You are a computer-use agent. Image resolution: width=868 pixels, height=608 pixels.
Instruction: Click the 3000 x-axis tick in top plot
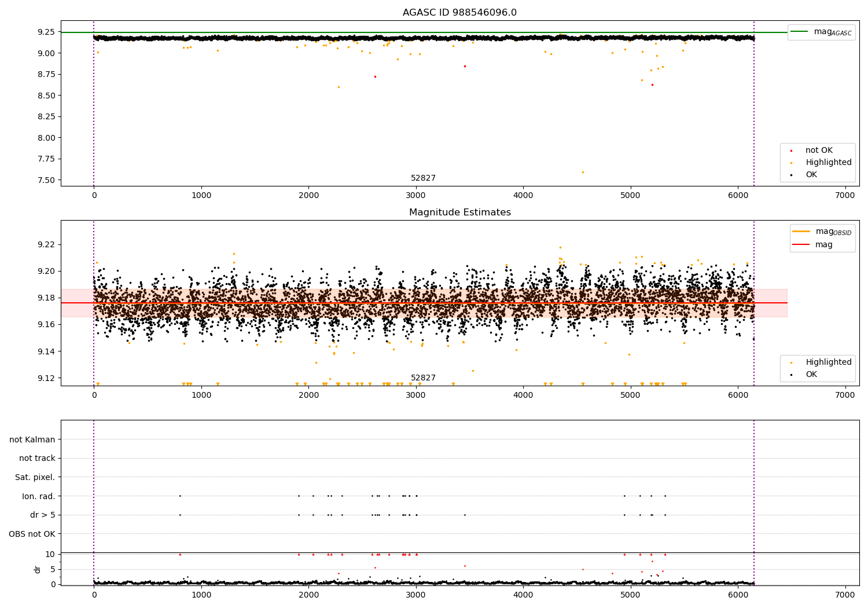pos(415,196)
